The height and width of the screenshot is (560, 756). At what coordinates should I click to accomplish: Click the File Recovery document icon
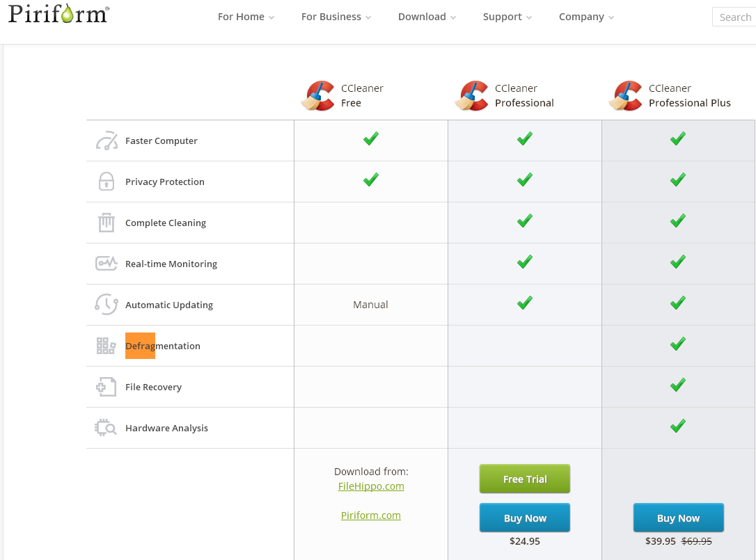click(107, 387)
